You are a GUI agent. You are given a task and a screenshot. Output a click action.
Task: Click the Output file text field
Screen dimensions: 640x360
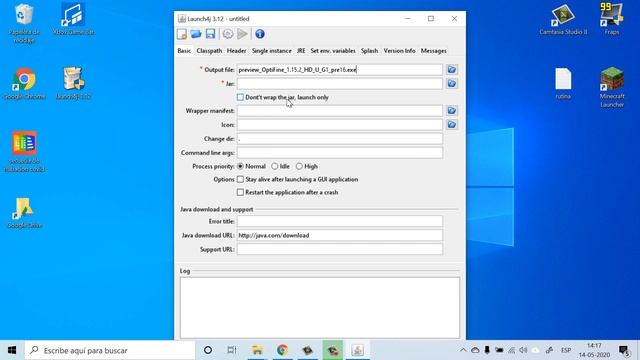pos(340,70)
